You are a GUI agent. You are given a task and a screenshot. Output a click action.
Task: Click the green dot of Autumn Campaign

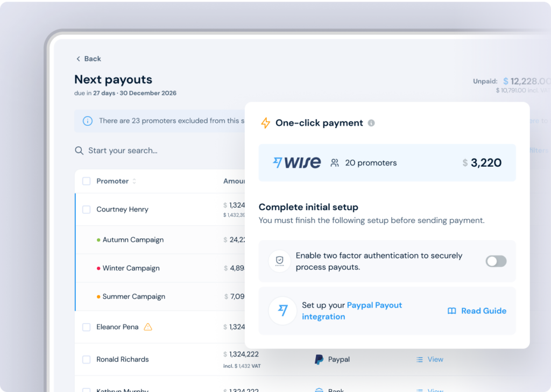coord(98,240)
